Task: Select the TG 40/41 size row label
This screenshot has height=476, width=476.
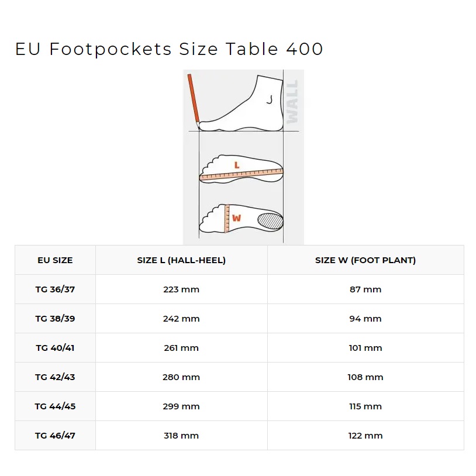Action: coord(55,348)
